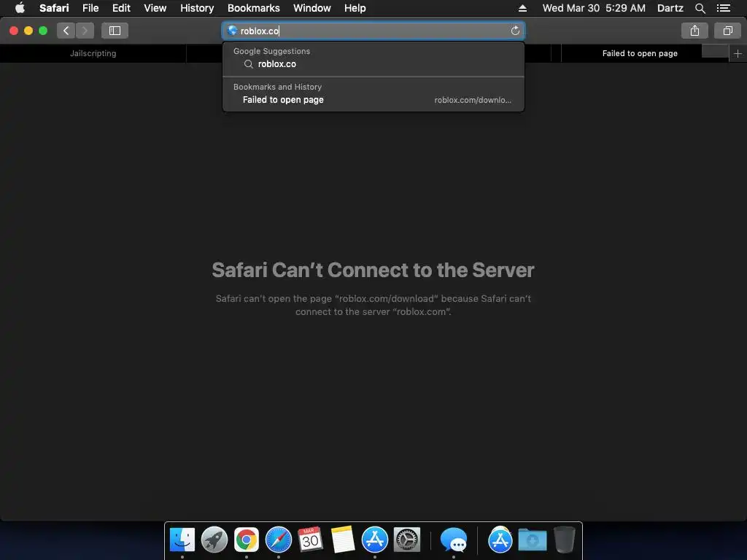
Task: Open the Notes app in Dock
Action: (343, 540)
